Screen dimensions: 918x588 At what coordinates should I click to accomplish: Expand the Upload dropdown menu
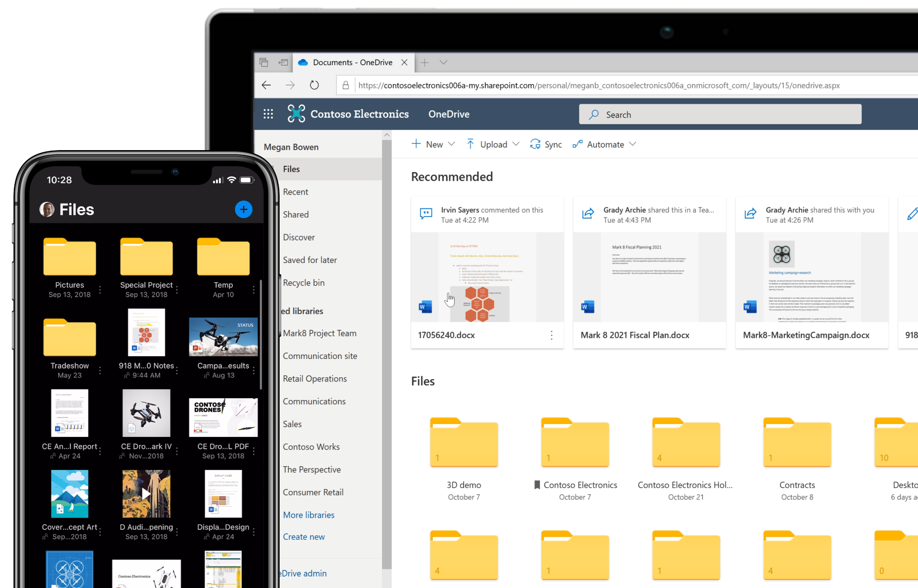[516, 144]
